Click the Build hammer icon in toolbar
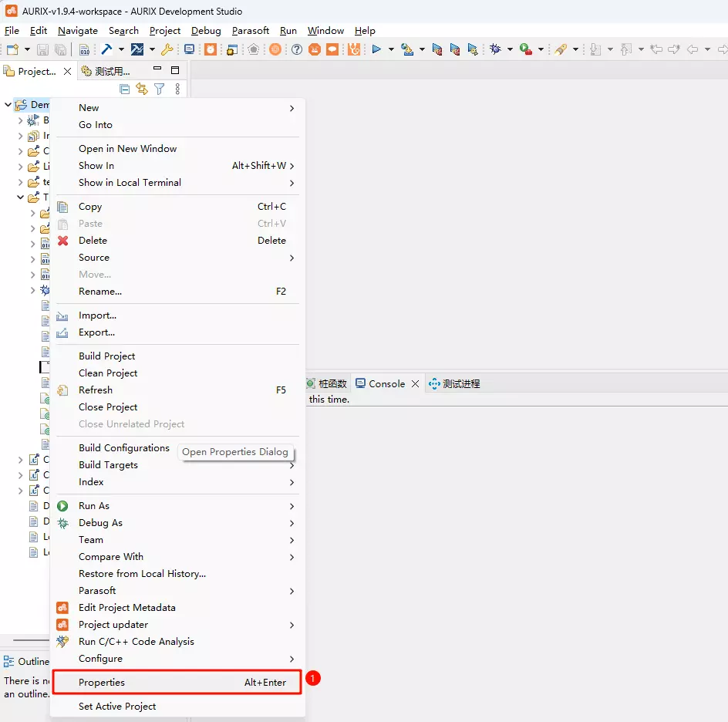The height and width of the screenshot is (722, 728). (106, 49)
